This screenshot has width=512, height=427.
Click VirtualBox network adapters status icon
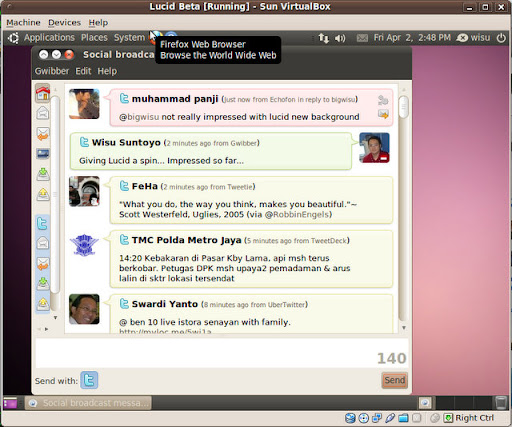(377, 418)
